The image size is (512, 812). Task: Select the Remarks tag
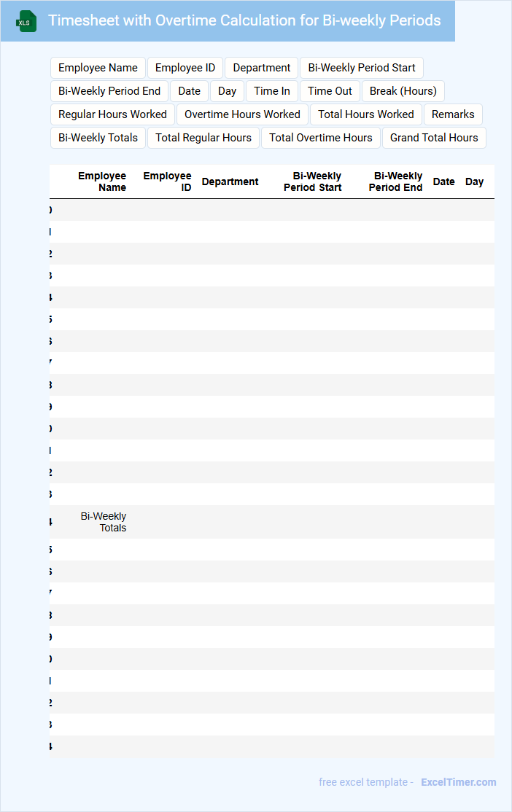tap(453, 114)
